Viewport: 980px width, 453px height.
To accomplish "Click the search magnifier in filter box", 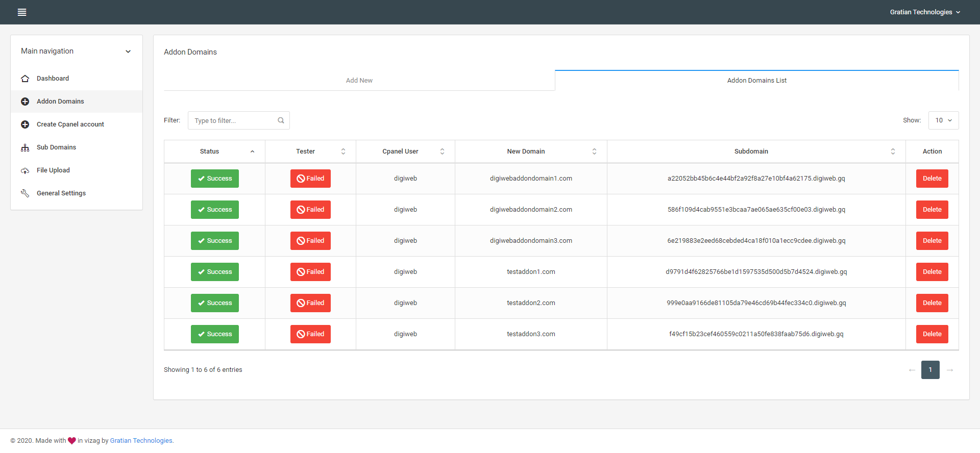I will point(281,120).
